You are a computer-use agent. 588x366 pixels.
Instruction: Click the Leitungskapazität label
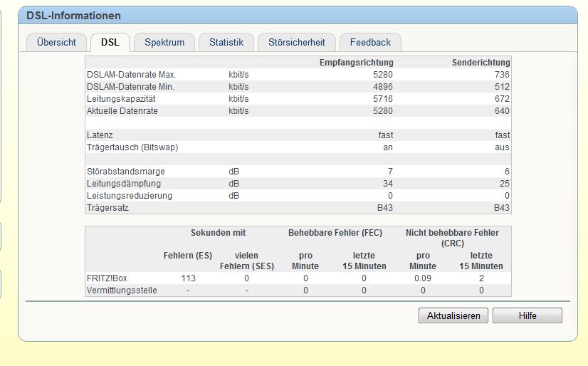tap(121, 99)
